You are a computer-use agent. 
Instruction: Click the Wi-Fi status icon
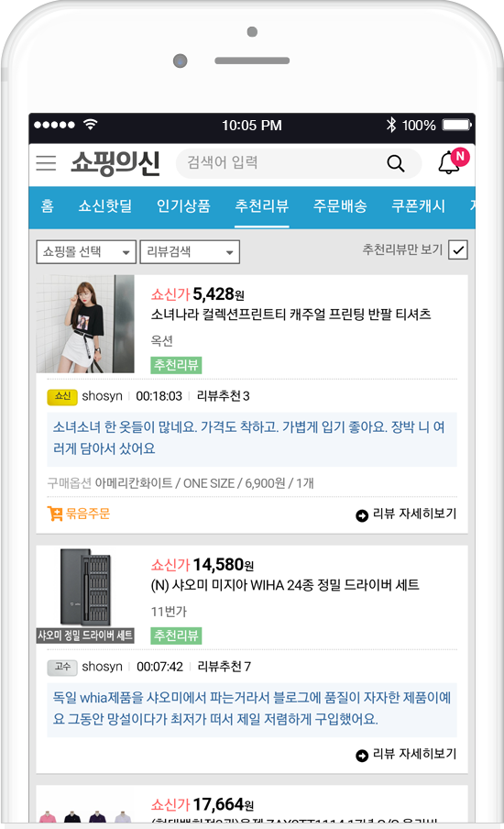coord(91,125)
